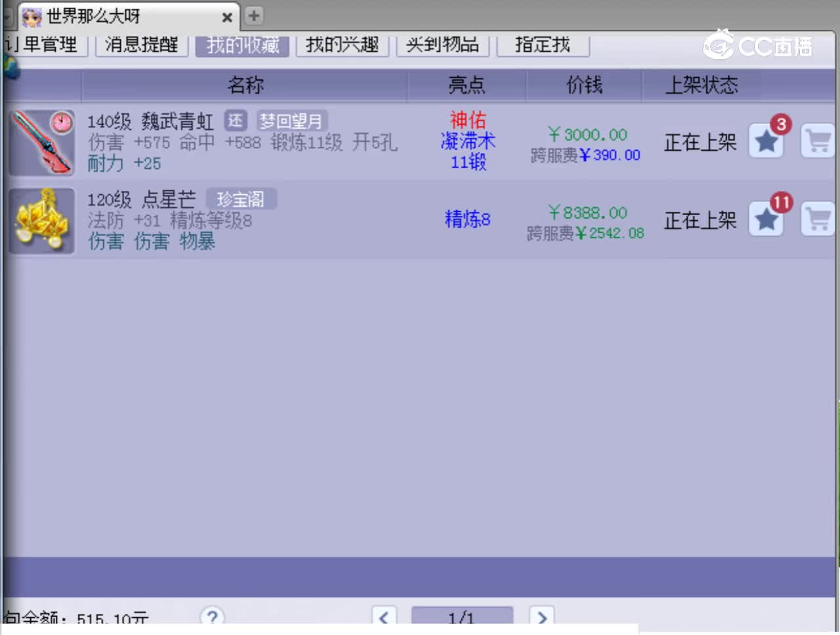Sort by 名称 column header
This screenshot has width=840, height=635.
coord(245,85)
